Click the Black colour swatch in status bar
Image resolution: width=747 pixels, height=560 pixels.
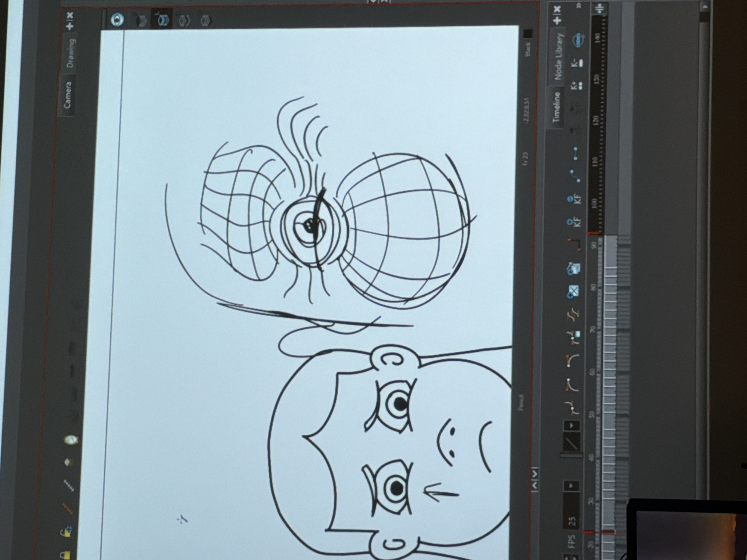[x=527, y=34]
